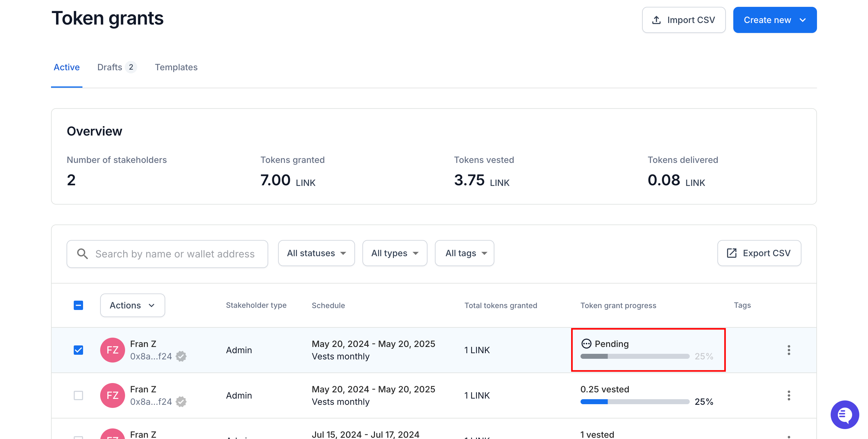
Task: Click the Import CSV button
Action: (x=684, y=20)
